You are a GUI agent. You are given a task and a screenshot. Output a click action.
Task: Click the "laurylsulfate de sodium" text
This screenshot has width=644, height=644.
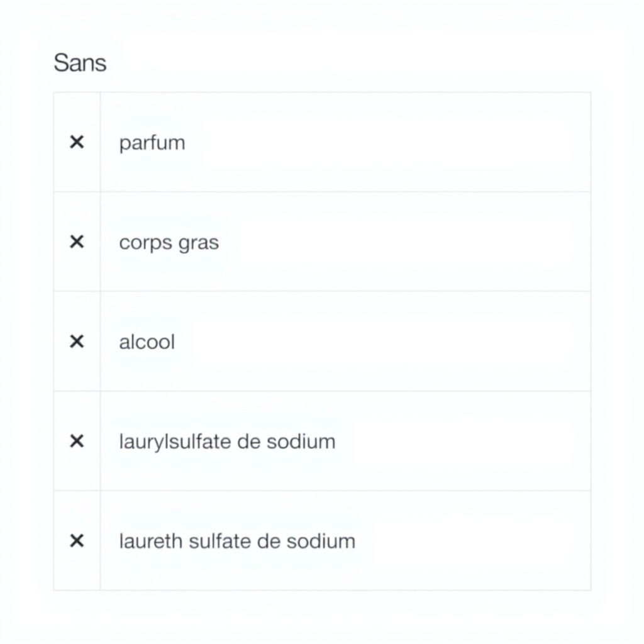[227, 441]
